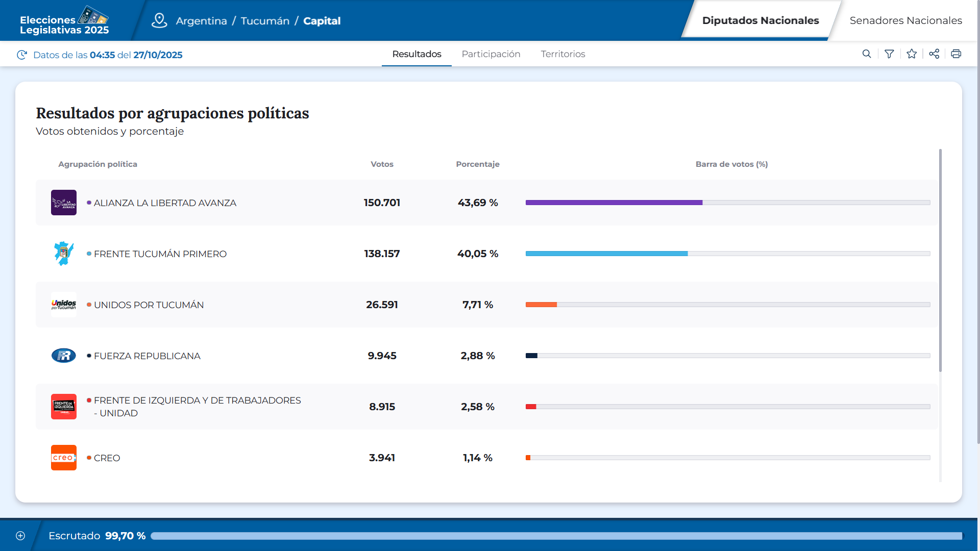Viewport: 980px width, 551px height.
Task: Click the print icon
Action: [956, 54]
